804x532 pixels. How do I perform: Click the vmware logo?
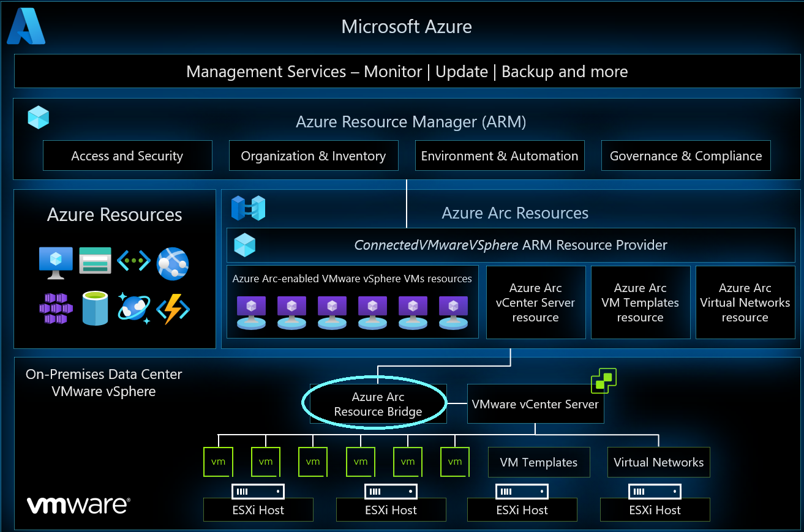coord(78,505)
